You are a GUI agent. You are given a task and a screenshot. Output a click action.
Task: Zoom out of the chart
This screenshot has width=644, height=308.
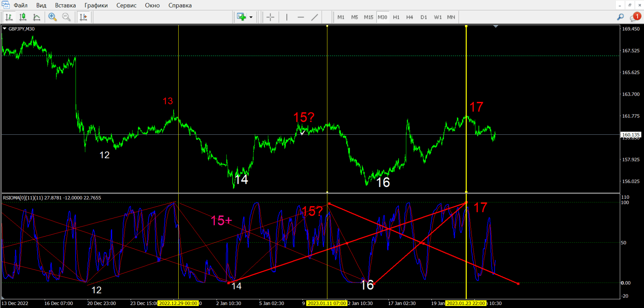(66, 17)
